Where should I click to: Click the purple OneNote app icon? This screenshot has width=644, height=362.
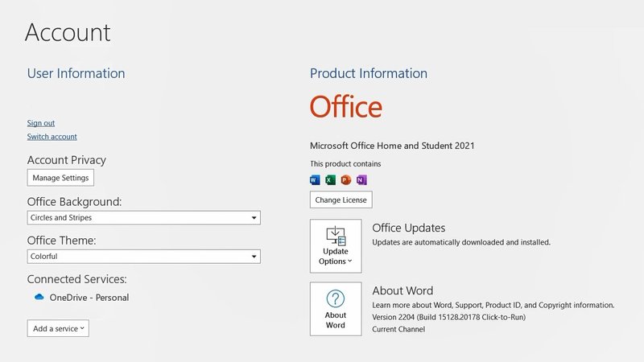361,179
